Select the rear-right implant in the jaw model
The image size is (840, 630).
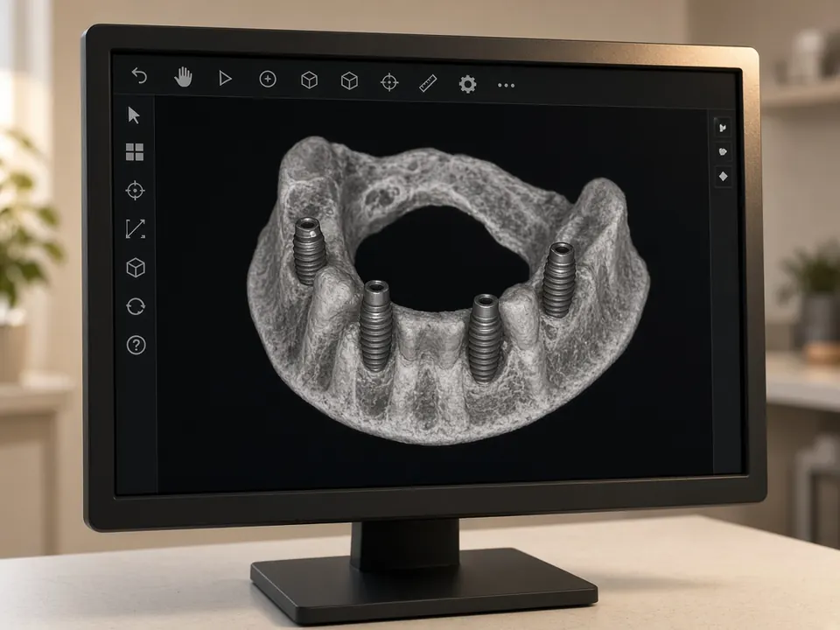559,280
